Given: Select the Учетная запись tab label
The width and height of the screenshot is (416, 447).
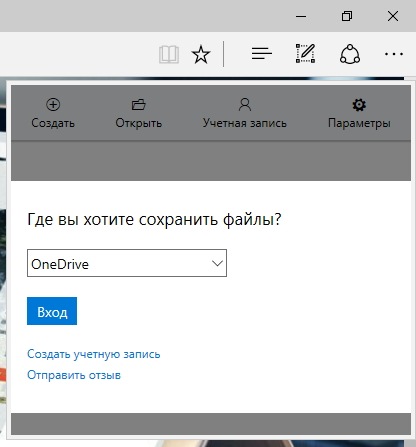Looking at the screenshot, I should [x=245, y=123].
